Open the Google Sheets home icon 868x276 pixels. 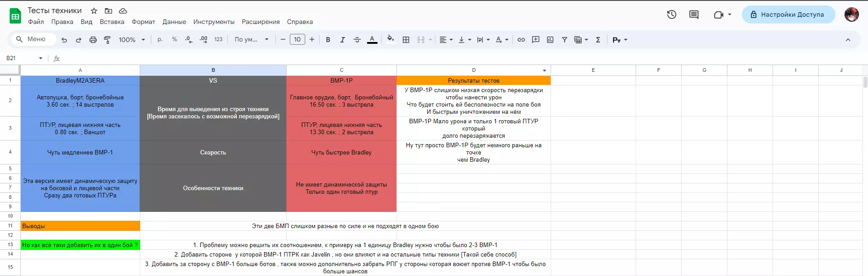point(15,16)
